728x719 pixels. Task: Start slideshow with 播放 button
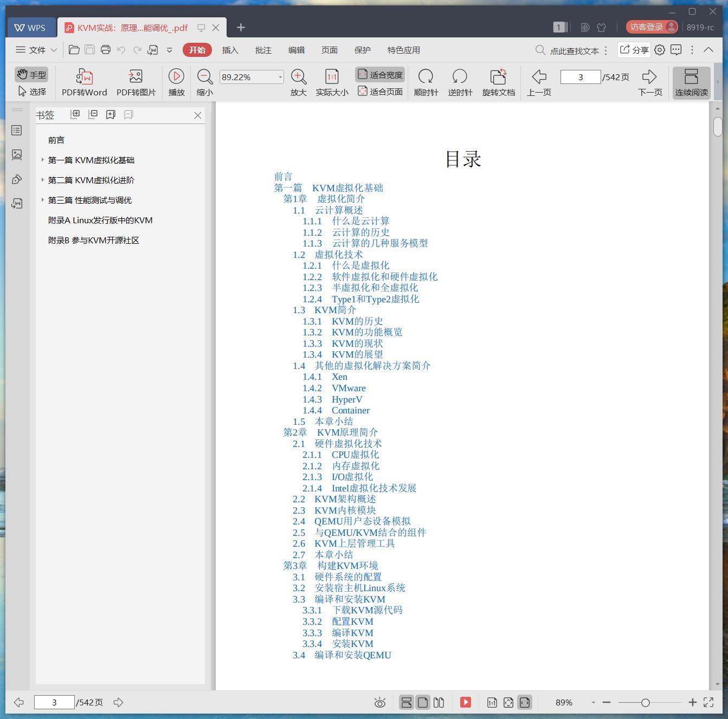tap(176, 82)
